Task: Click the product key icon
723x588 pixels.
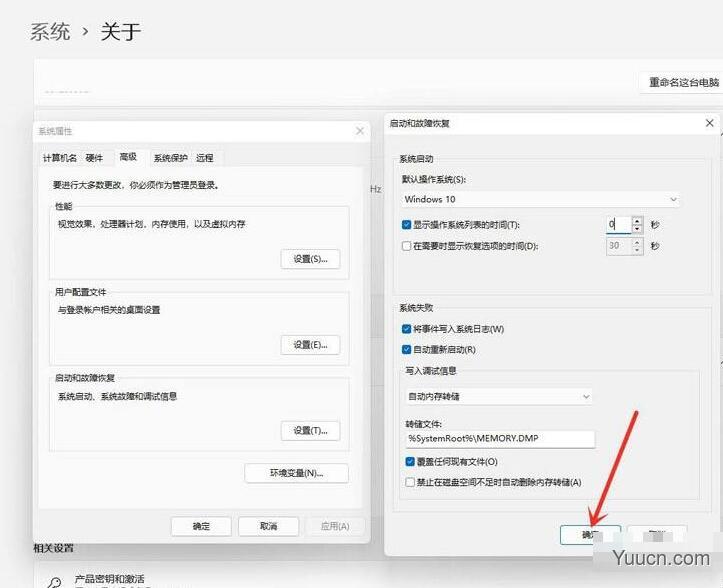Action: coord(54,583)
